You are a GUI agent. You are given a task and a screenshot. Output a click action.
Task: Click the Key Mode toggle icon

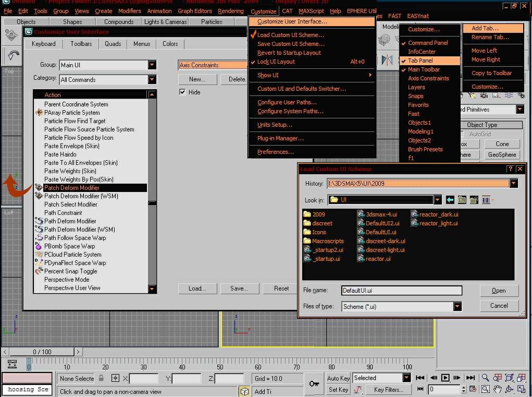click(x=420, y=389)
